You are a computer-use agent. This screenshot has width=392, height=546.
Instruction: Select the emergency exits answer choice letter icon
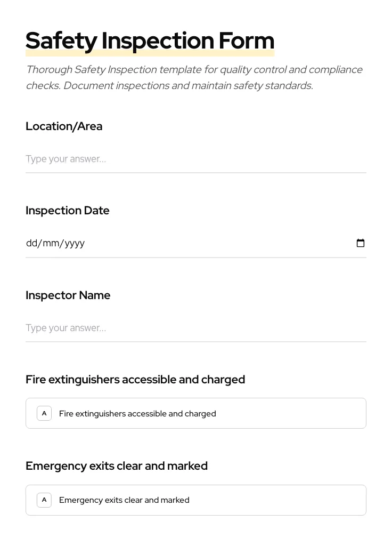click(44, 500)
